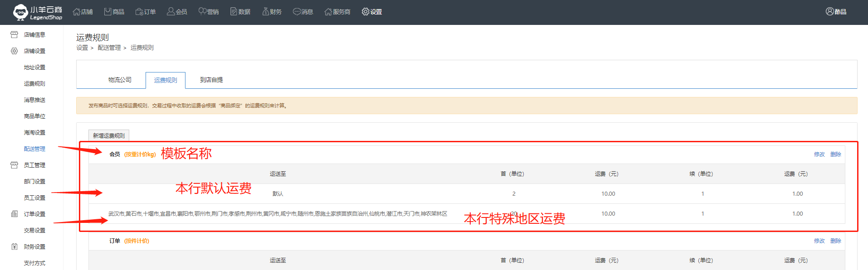
Task: Click the 新增运费规则 button
Action: [x=109, y=135]
